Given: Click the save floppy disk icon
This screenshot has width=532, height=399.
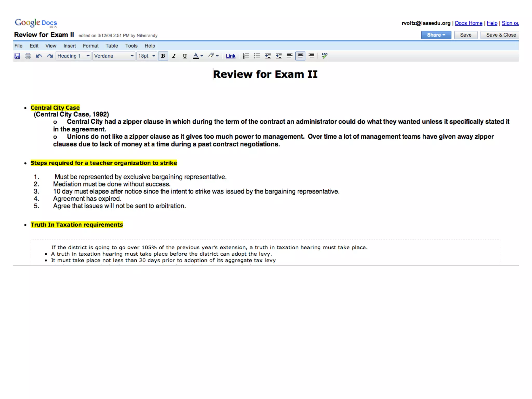Looking at the screenshot, I should [x=17, y=56].
